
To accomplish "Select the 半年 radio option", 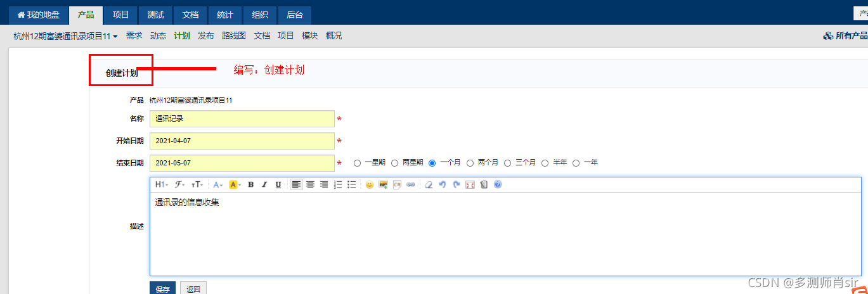I will point(545,163).
